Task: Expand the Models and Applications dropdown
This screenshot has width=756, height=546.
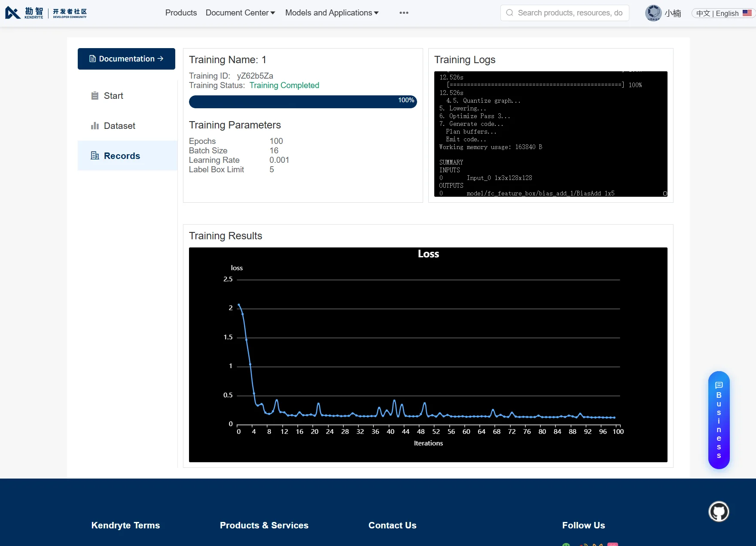Action: pos(332,13)
